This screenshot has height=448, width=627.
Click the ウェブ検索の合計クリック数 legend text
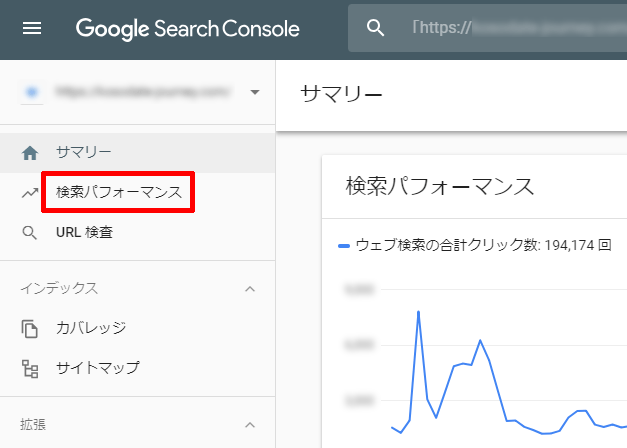[483, 245]
